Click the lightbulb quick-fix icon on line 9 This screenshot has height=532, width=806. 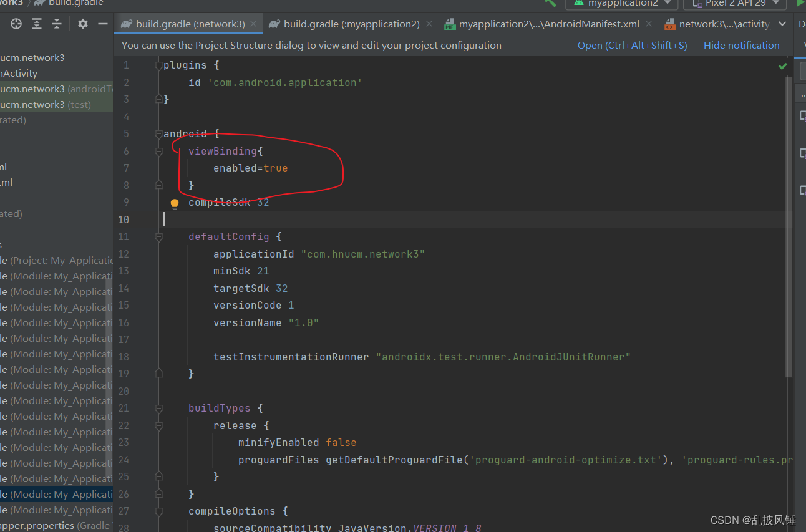pos(175,204)
